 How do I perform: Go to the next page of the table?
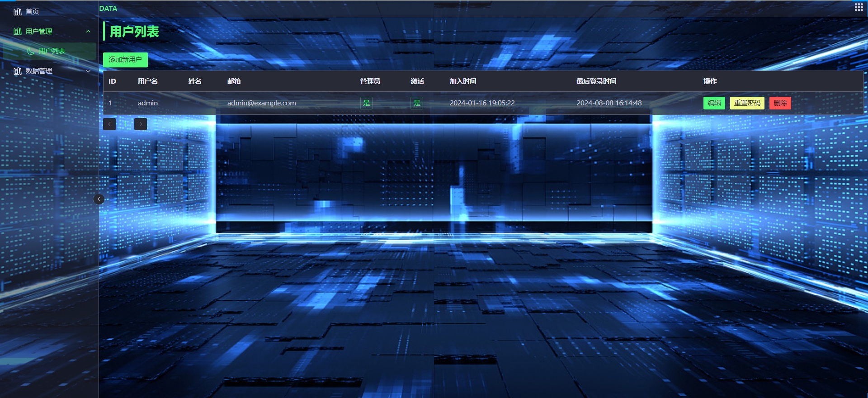[x=141, y=124]
